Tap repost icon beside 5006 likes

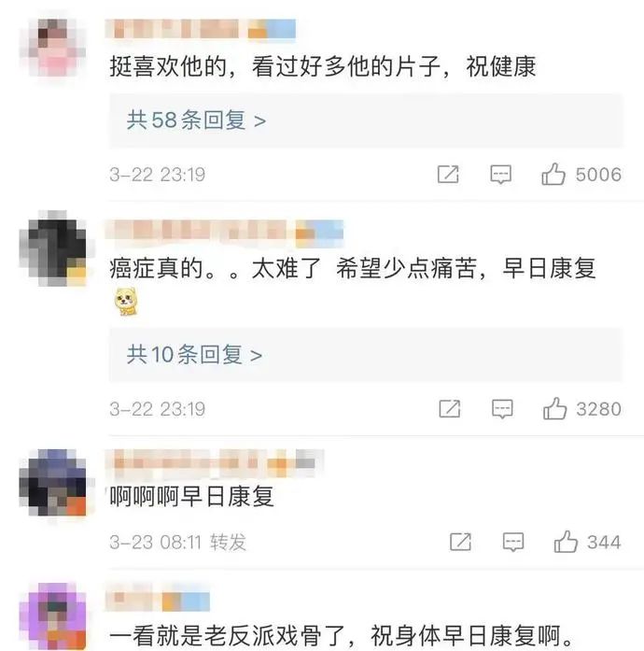[448, 174]
